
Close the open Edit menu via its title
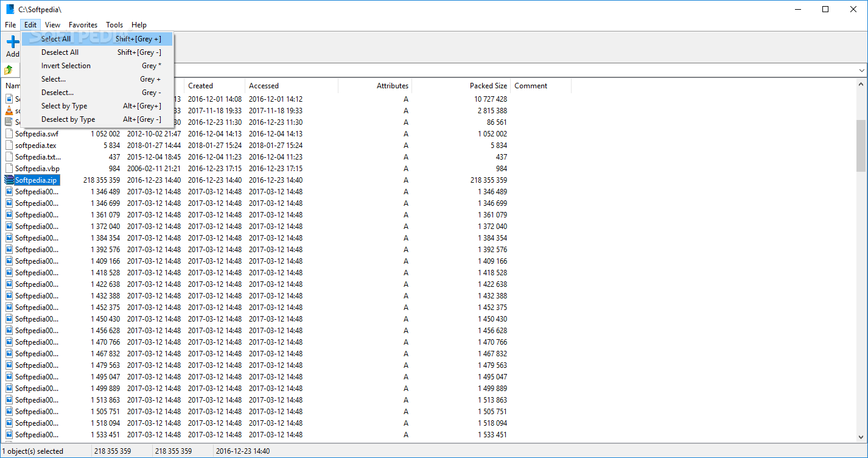[x=30, y=25]
